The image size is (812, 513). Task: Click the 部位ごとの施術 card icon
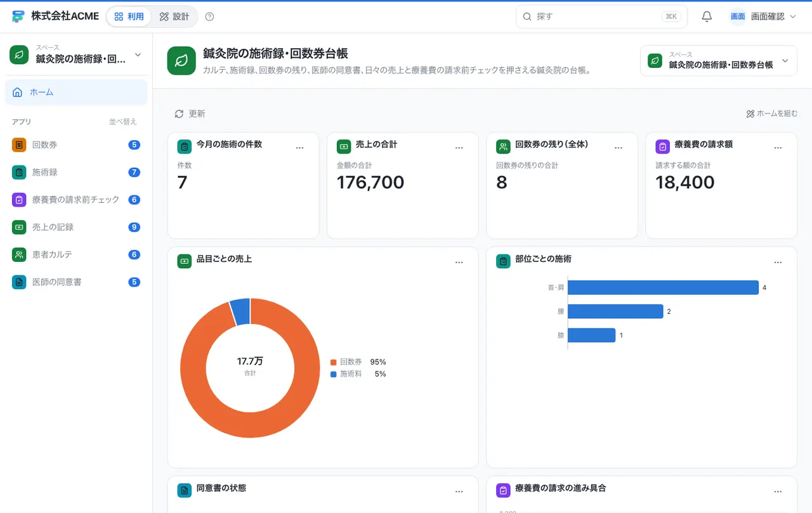503,261
